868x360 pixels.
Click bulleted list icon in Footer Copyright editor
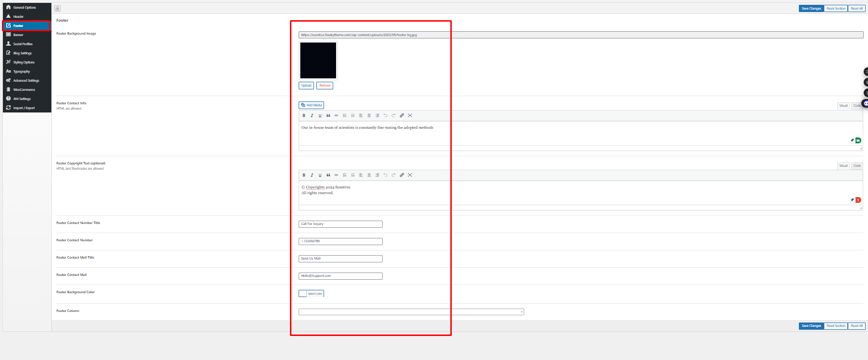pyautogui.click(x=345, y=175)
